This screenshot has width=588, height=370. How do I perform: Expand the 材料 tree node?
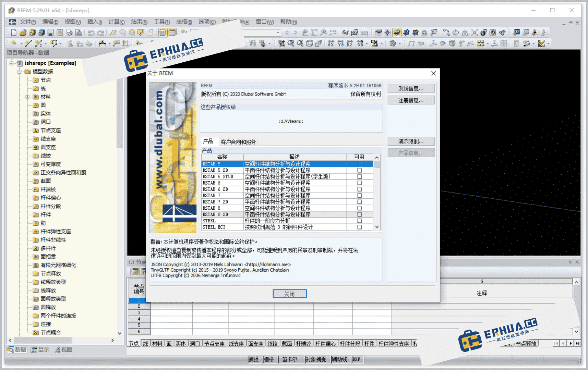click(x=28, y=97)
